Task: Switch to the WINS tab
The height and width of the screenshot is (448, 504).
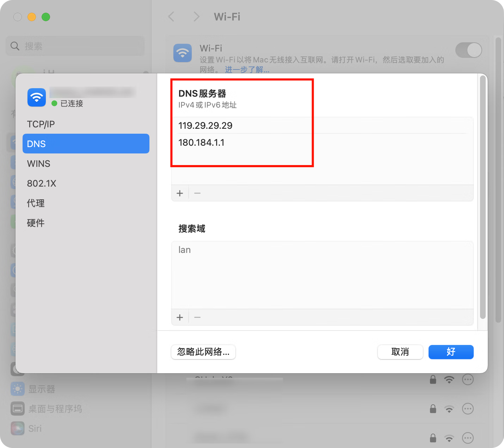Action: pos(39,164)
